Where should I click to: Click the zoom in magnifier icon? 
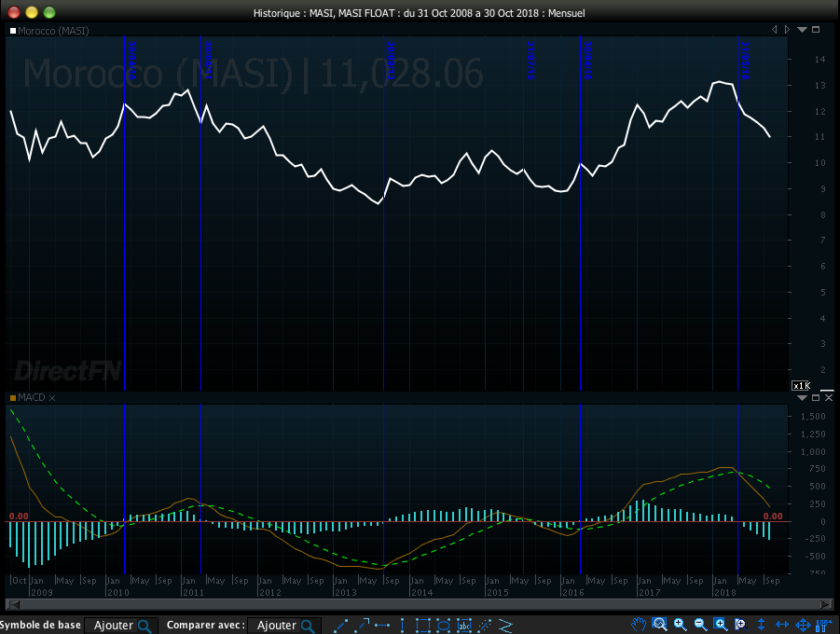click(680, 625)
